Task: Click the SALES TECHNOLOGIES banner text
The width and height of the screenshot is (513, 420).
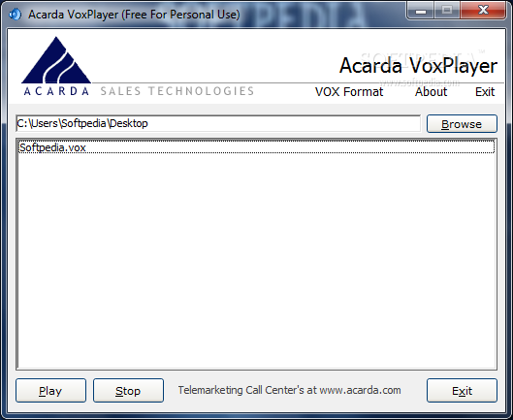Action: coord(177,91)
